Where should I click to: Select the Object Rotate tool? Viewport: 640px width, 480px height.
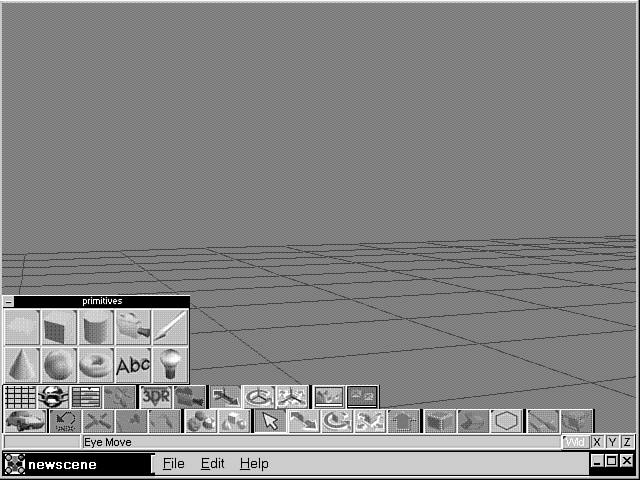click(337, 421)
